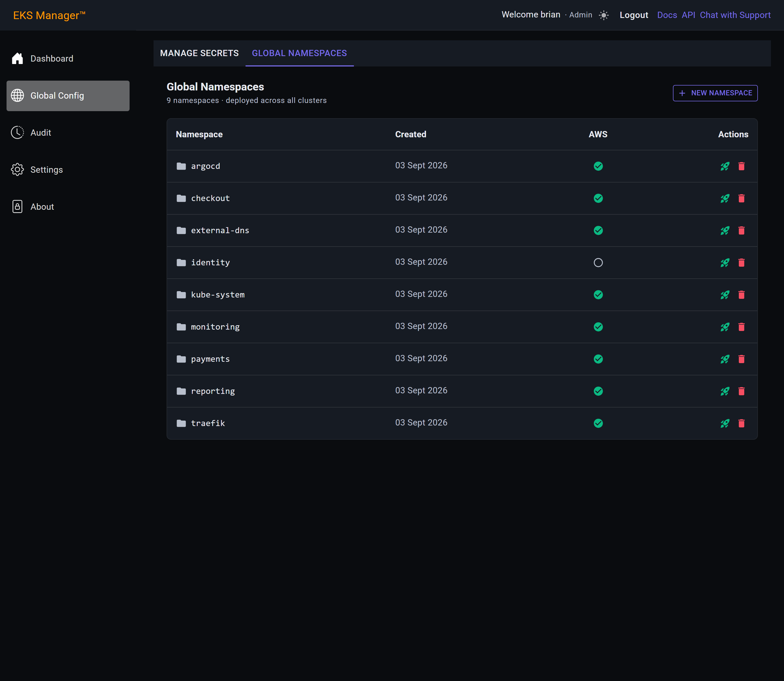Toggle AWS checkmark on argocd row
The height and width of the screenshot is (681, 784).
point(598,166)
